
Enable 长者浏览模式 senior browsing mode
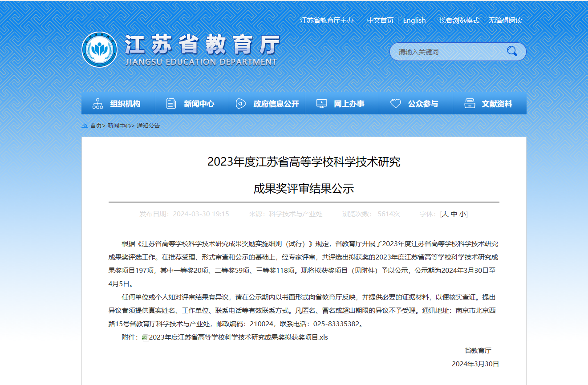coord(459,20)
